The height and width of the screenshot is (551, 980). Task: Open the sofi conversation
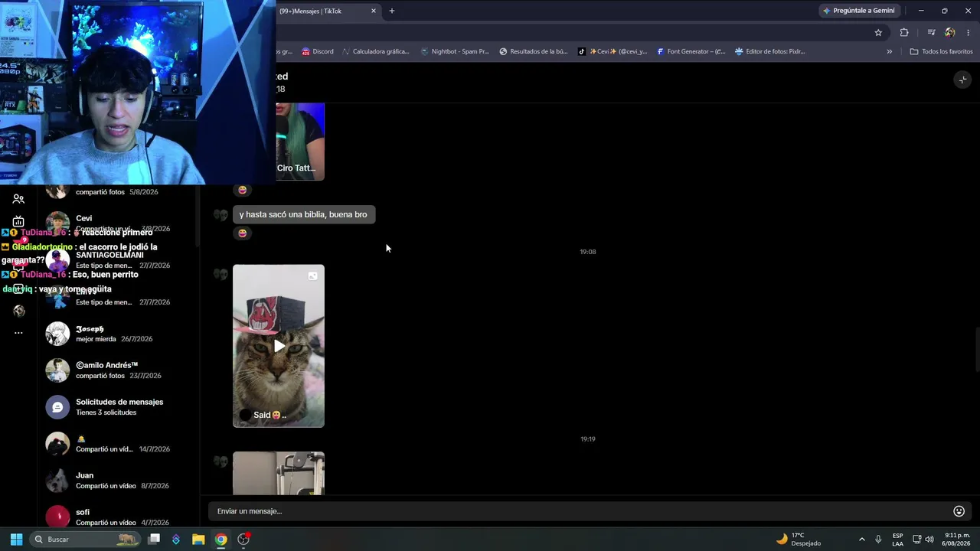tap(119, 517)
